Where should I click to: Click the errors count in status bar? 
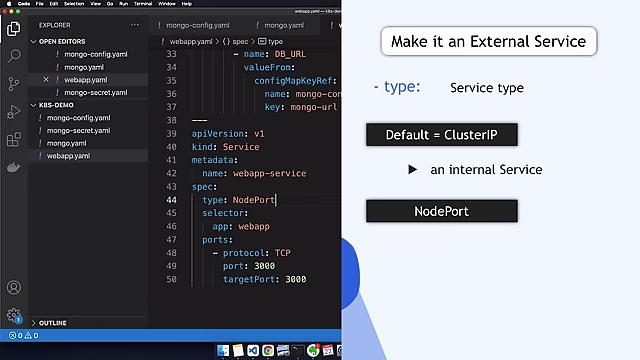pyautogui.click(x=16, y=336)
